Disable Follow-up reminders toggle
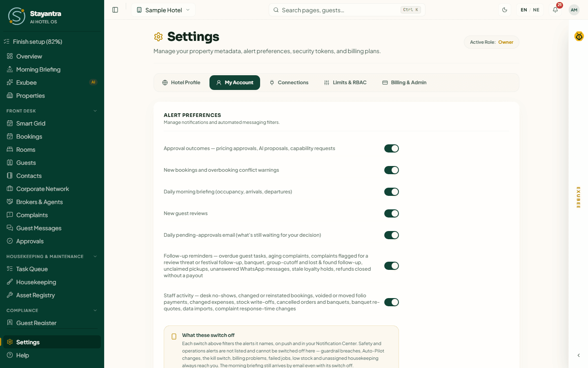 click(391, 266)
